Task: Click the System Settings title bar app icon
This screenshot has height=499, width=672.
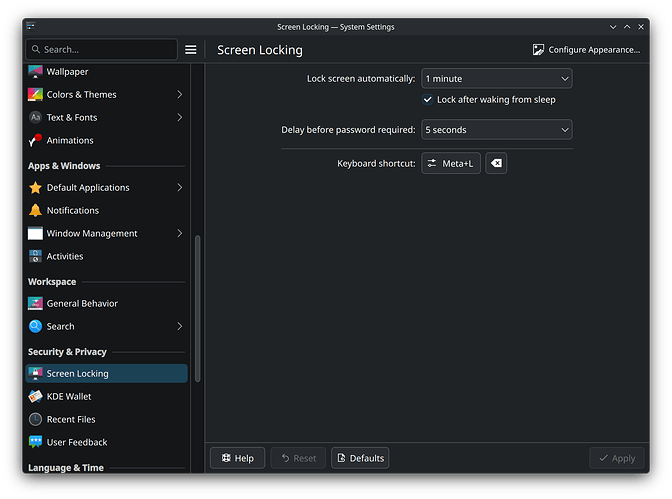Action: (31, 27)
